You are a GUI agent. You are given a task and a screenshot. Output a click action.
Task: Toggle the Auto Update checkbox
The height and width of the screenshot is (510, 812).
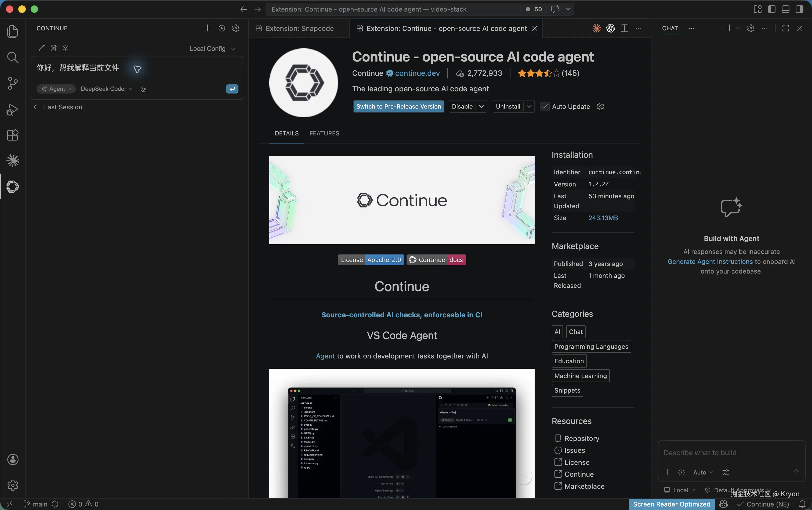coord(545,107)
